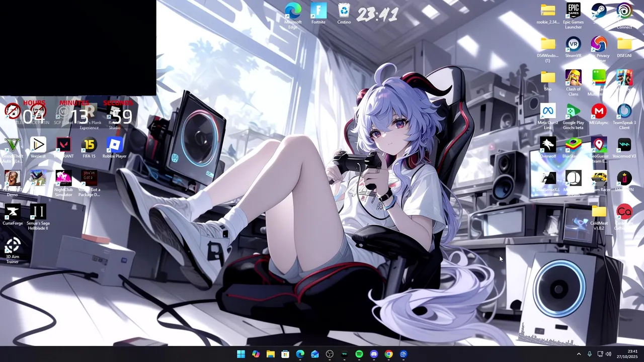This screenshot has height=362, width=644.
Task: Launch the Fortnite desktop shortcut
Action: [318, 14]
